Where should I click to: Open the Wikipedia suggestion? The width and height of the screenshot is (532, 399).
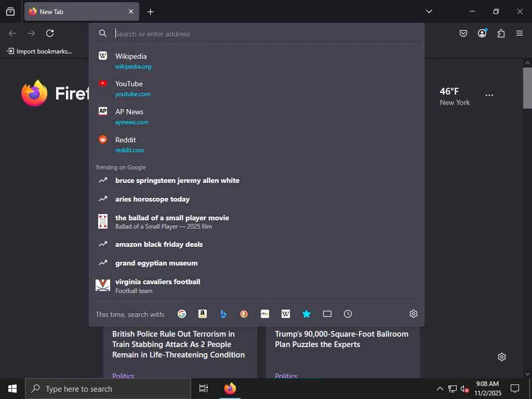(x=257, y=61)
